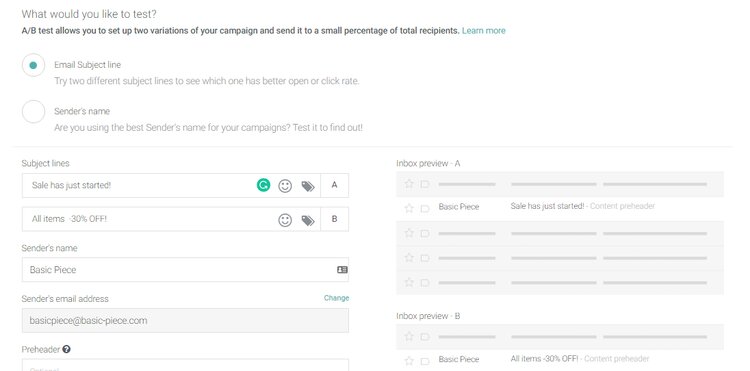
Task: Open the Learn more link
Action: pos(484,31)
